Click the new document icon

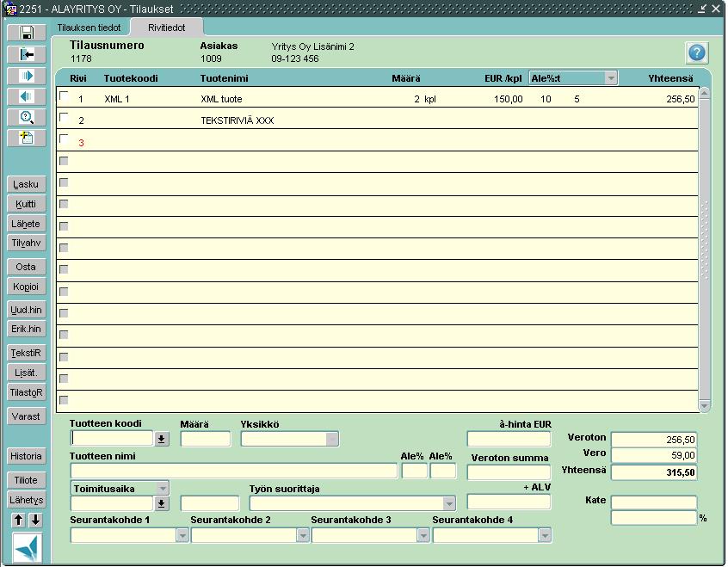(x=27, y=138)
